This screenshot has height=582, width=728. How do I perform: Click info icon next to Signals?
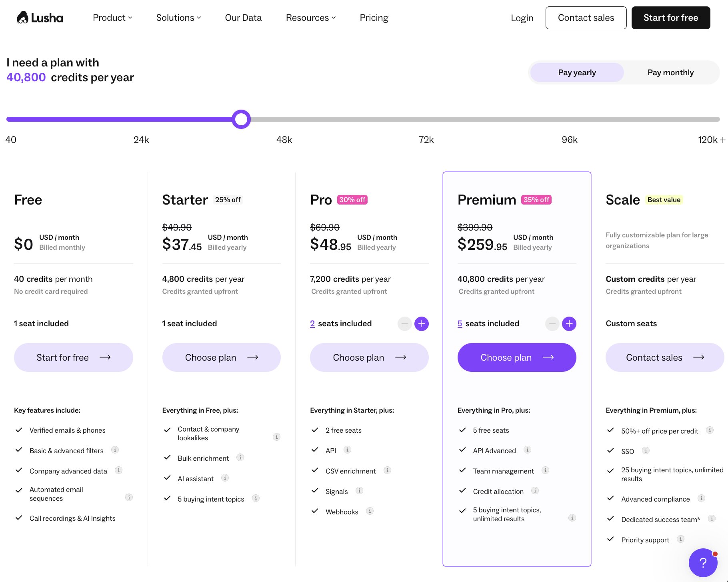(x=359, y=491)
